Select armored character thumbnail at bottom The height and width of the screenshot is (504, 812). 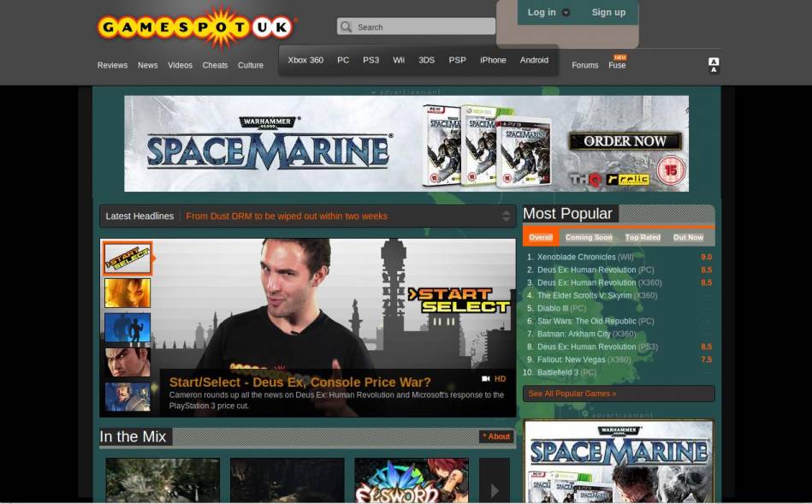[x=127, y=397]
